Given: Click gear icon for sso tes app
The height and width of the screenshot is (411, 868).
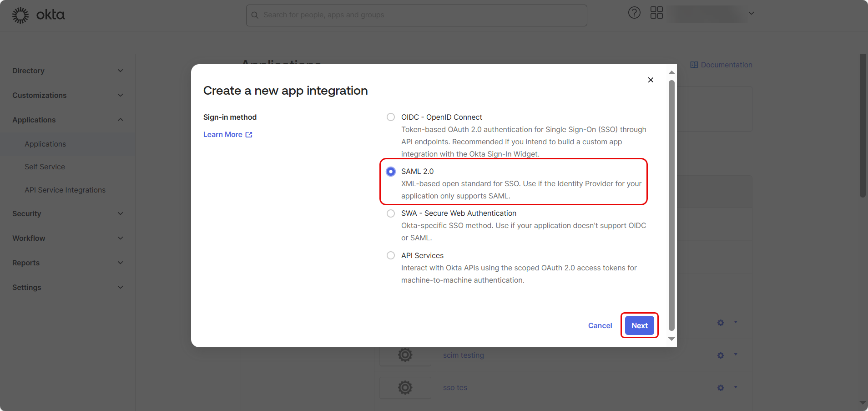Looking at the screenshot, I should 721,388.
